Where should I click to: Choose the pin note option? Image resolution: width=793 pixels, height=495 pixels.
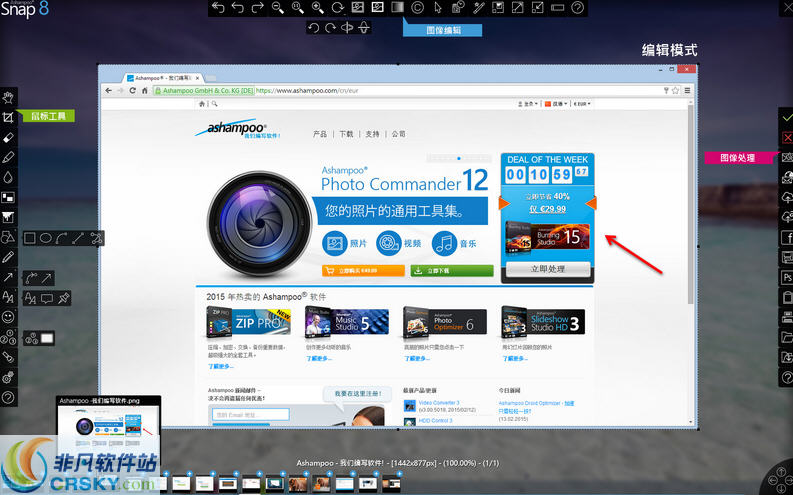pyautogui.click(x=63, y=298)
